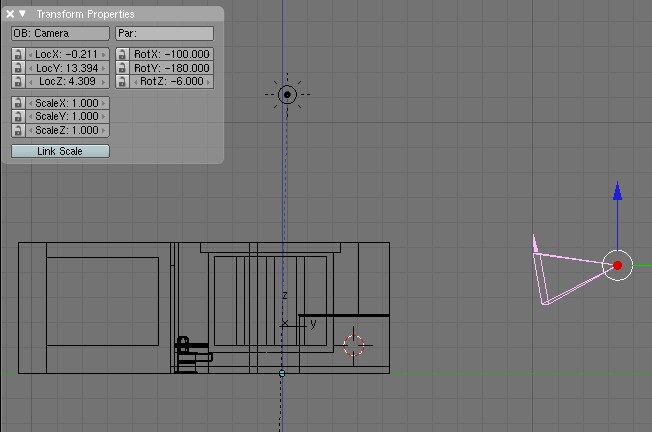This screenshot has width=652, height=432.
Task: Toggle the RotX lock icon
Action: (x=122, y=54)
